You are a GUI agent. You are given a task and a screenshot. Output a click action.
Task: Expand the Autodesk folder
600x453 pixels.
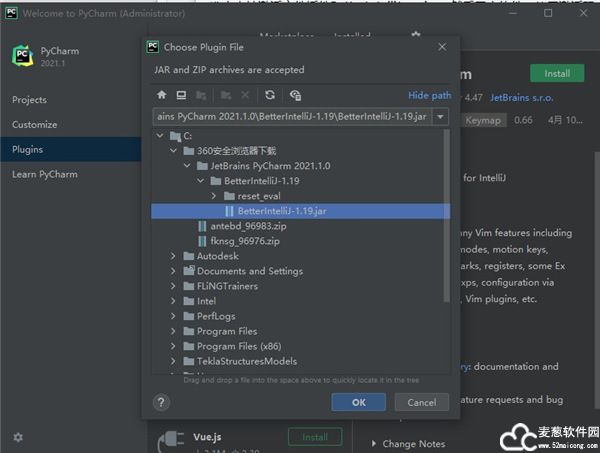click(173, 256)
